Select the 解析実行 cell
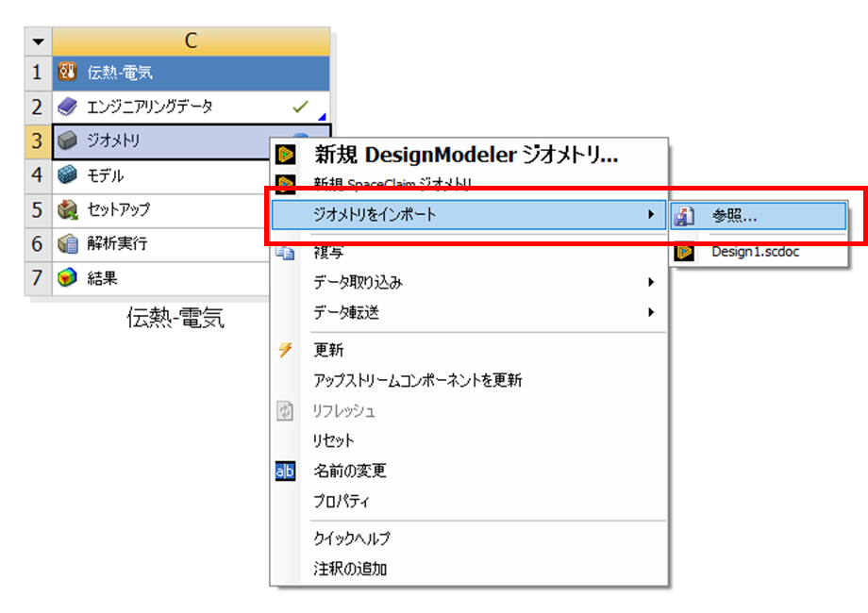The image size is (868, 613). tap(161, 244)
